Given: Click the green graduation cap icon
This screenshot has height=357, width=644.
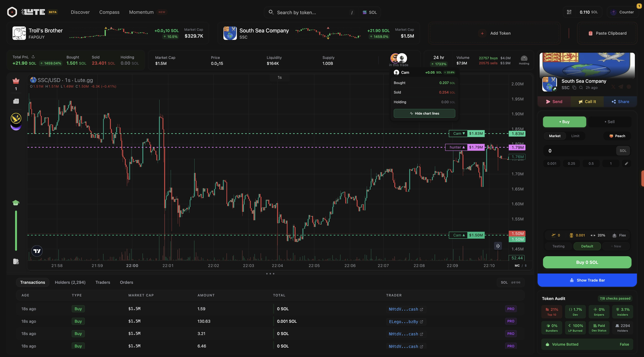Looking at the screenshot, I should tap(16, 203).
